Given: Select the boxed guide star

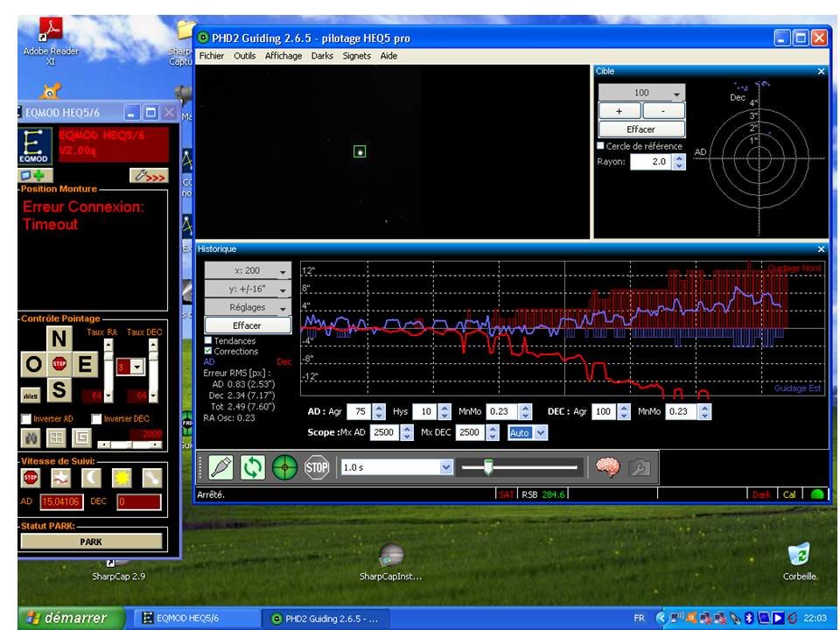Looking at the screenshot, I should 360,152.
